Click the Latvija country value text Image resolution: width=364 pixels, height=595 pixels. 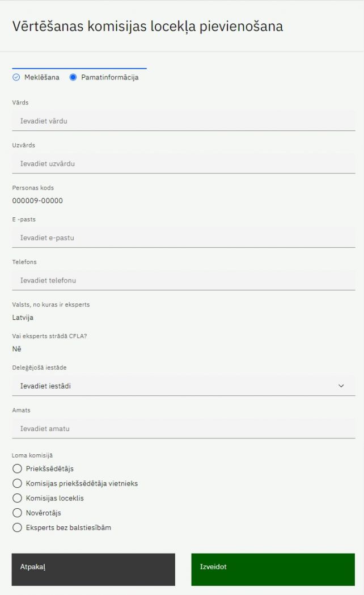(23, 318)
